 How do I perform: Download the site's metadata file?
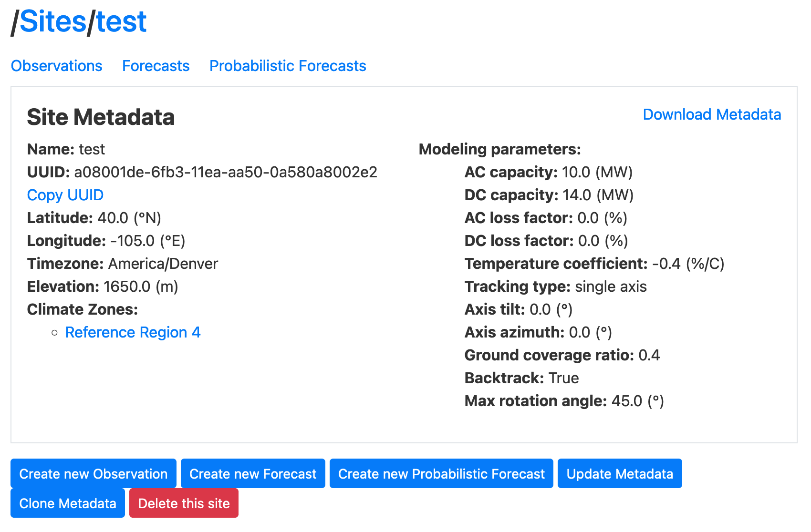(x=711, y=114)
